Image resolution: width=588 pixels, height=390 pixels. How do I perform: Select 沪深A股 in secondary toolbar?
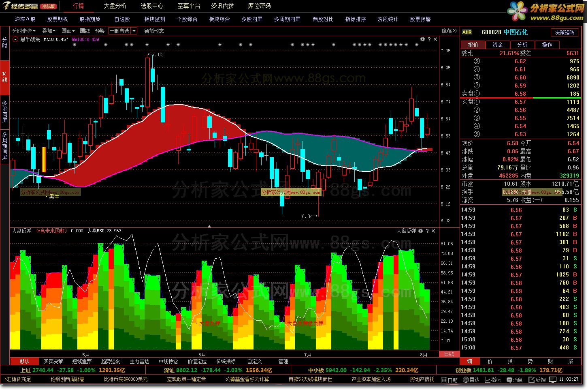(25, 19)
